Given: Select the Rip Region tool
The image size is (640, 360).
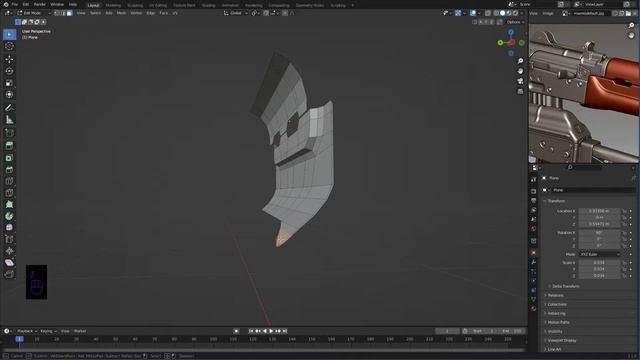Looking at the screenshot, I should click(9, 274).
